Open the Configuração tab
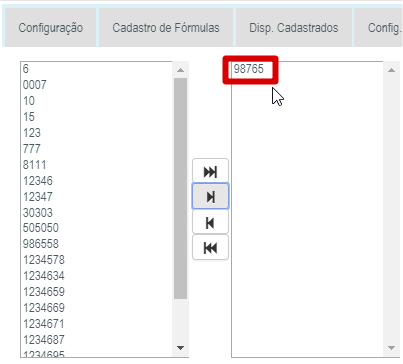The height and width of the screenshot is (364, 403). [x=51, y=28]
